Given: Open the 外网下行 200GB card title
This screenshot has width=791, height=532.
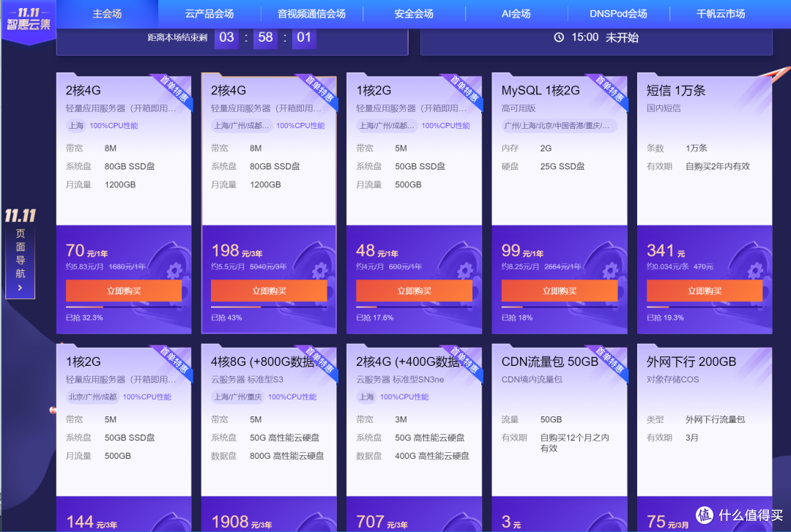Looking at the screenshot, I should click(691, 361).
